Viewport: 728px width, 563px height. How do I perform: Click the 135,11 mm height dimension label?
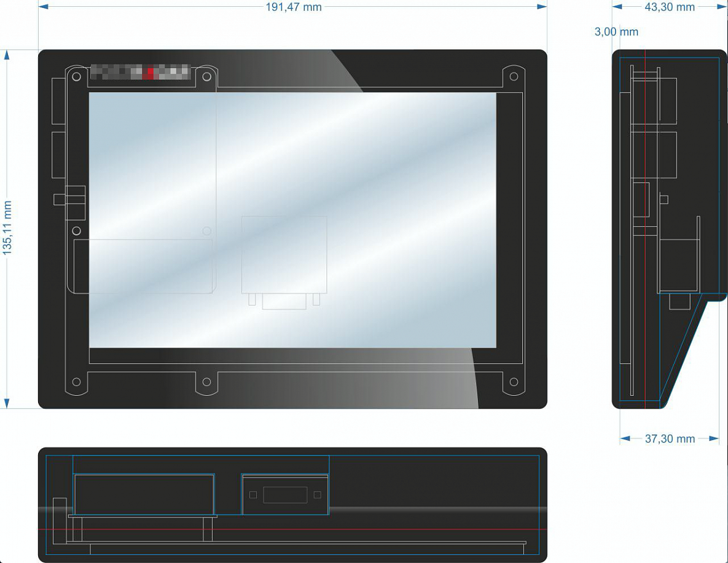point(7,227)
